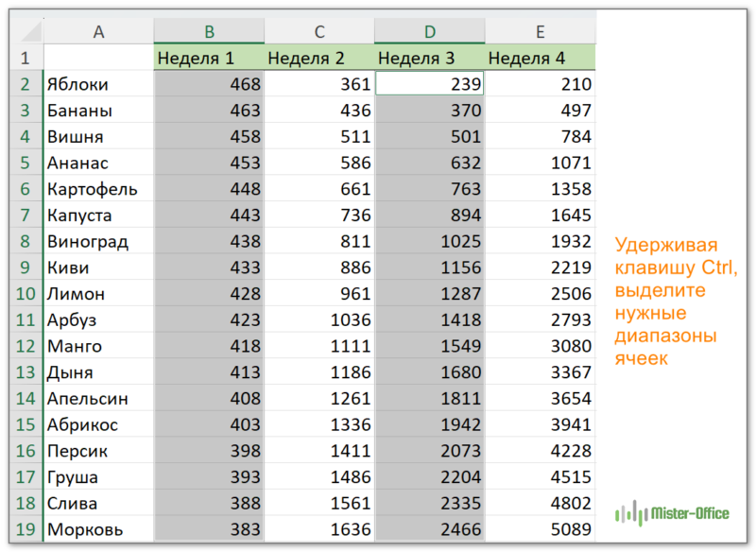This screenshot has height=552, width=756.
Task: Select column E header
Action: (540, 32)
